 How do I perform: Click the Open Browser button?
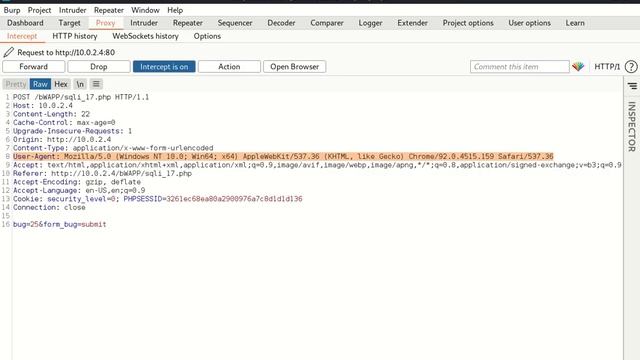295,67
